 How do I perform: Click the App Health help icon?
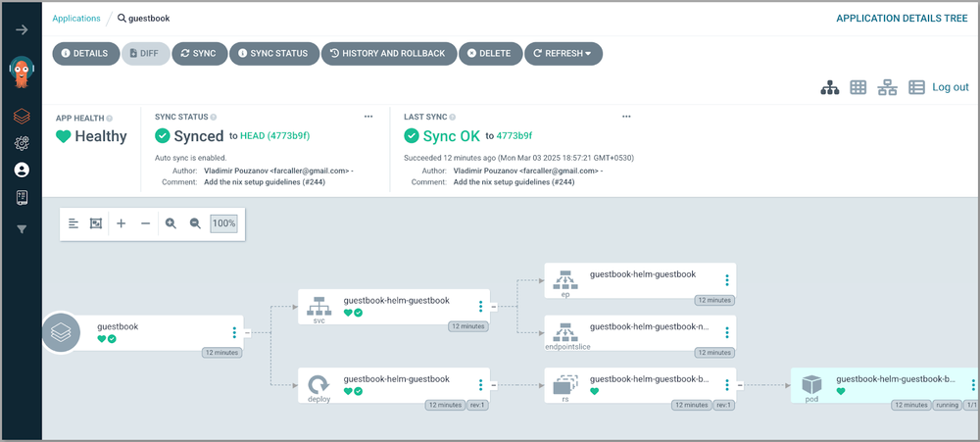tap(110, 118)
